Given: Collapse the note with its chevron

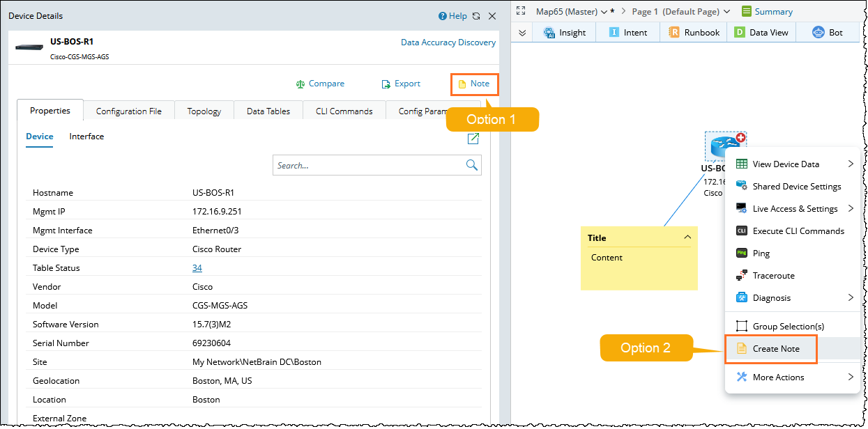Looking at the screenshot, I should point(687,237).
